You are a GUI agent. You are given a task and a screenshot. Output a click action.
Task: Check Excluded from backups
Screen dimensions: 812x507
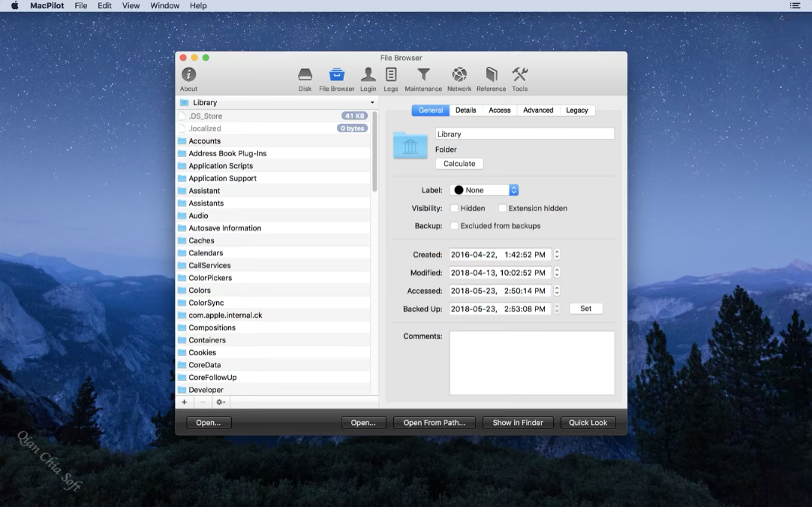pyautogui.click(x=454, y=226)
